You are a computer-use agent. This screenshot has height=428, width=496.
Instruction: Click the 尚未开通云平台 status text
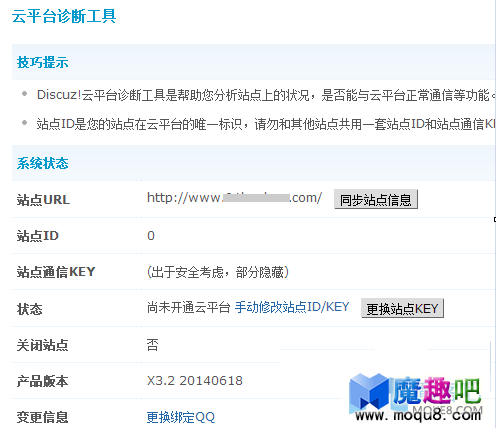(189, 307)
